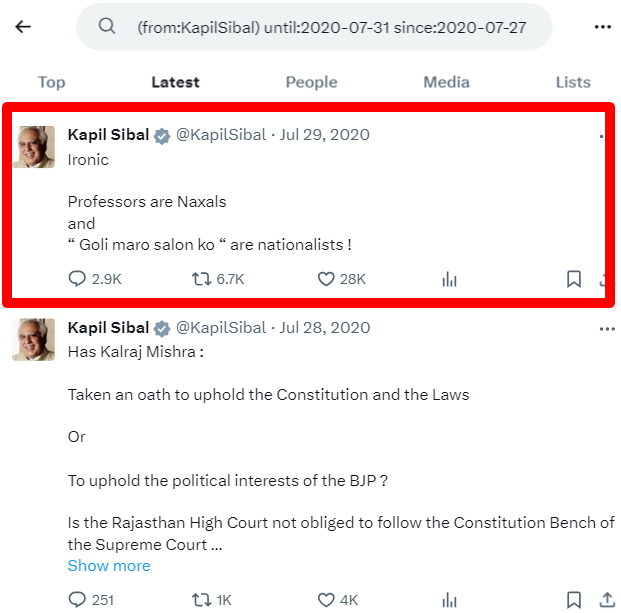Bookmark the Jul 28 Kalraj Mishra tweet
This screenshot has height=613, width=621.
point(574,600)
